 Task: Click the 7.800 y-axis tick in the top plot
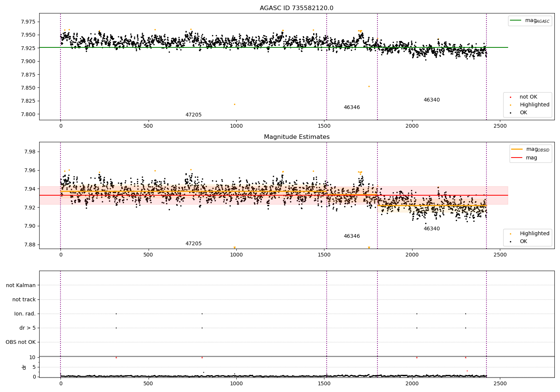[x=28, y=114]
